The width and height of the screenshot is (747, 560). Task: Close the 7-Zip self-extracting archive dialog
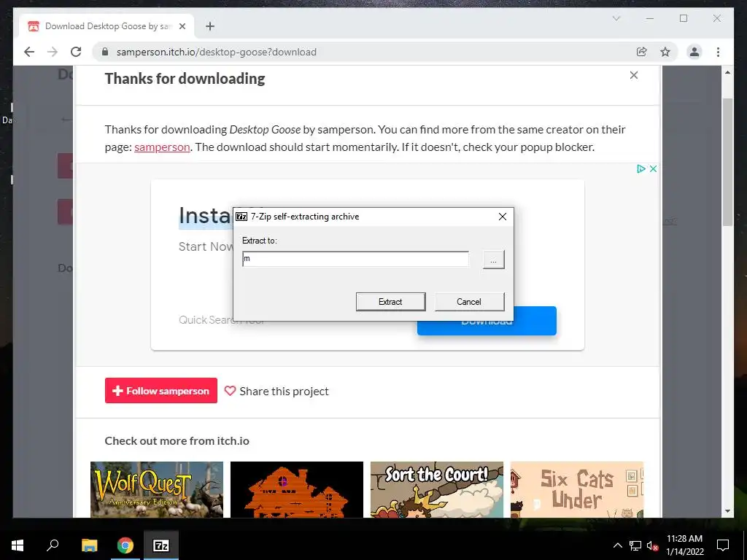502,217
